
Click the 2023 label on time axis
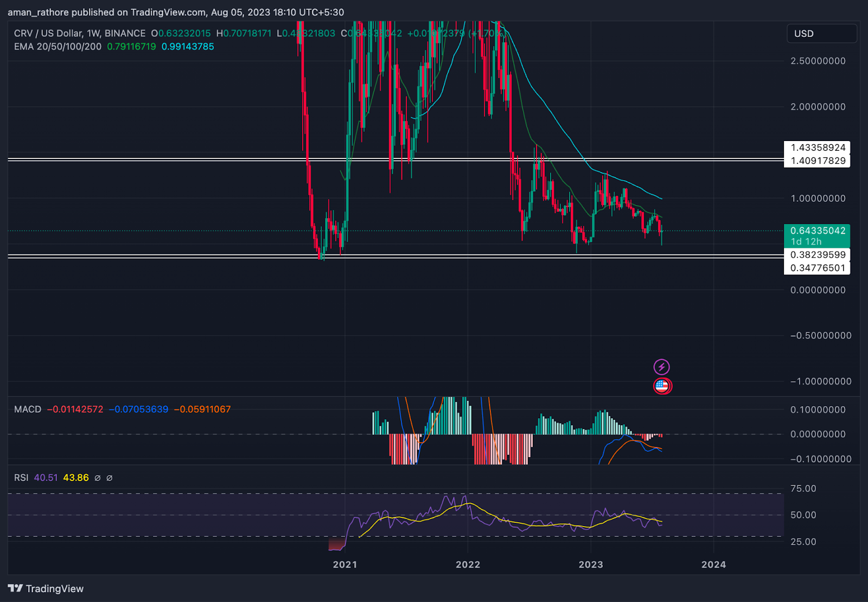pyautogui.click(x=591, y=565)
